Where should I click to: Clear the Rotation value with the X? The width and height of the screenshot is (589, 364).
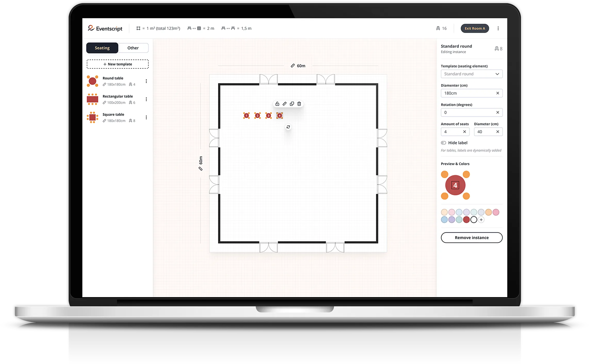point(498,112)
